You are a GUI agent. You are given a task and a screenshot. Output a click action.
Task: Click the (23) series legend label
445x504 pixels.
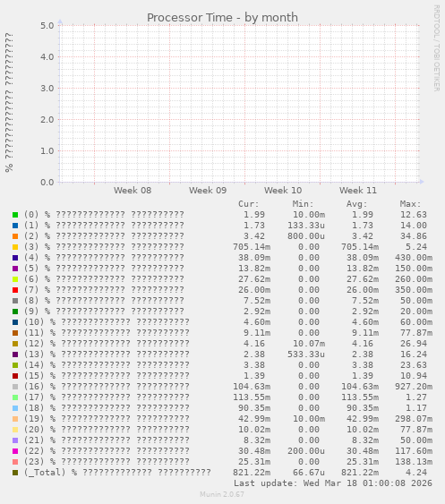tap(107, 462)
